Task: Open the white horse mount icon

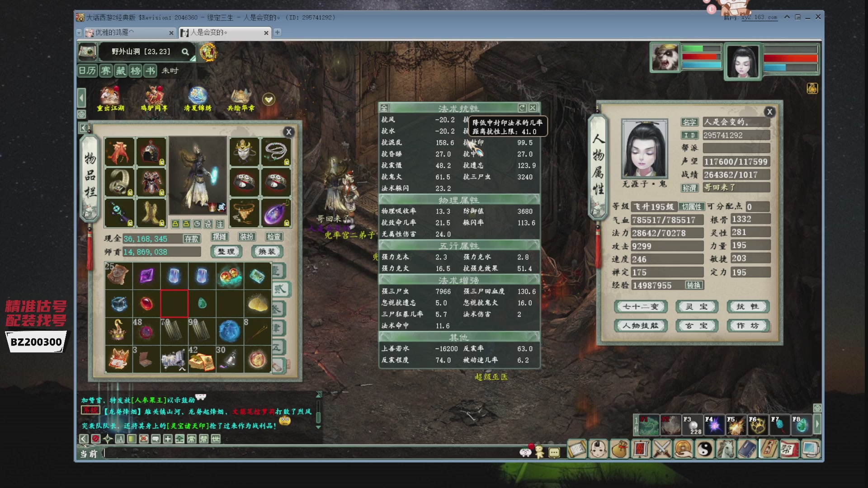Action: [726, 449]
